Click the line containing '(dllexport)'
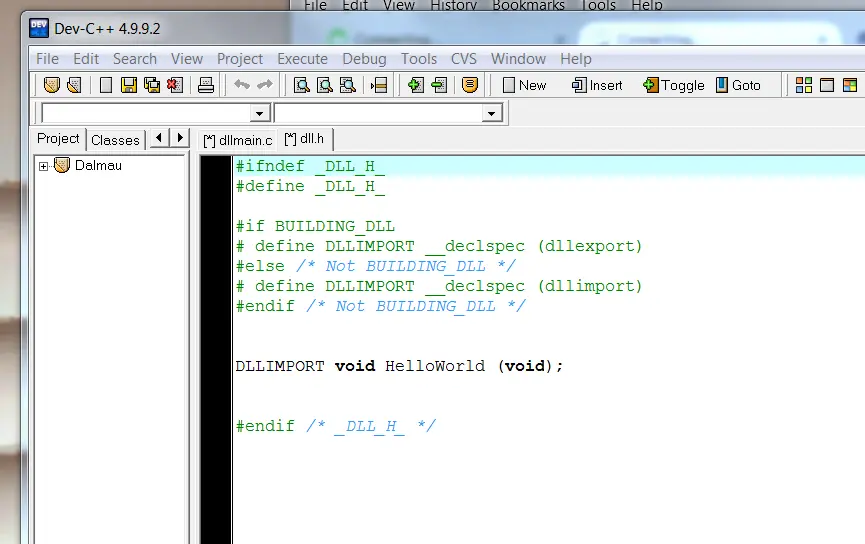 (x=439, y=246)
